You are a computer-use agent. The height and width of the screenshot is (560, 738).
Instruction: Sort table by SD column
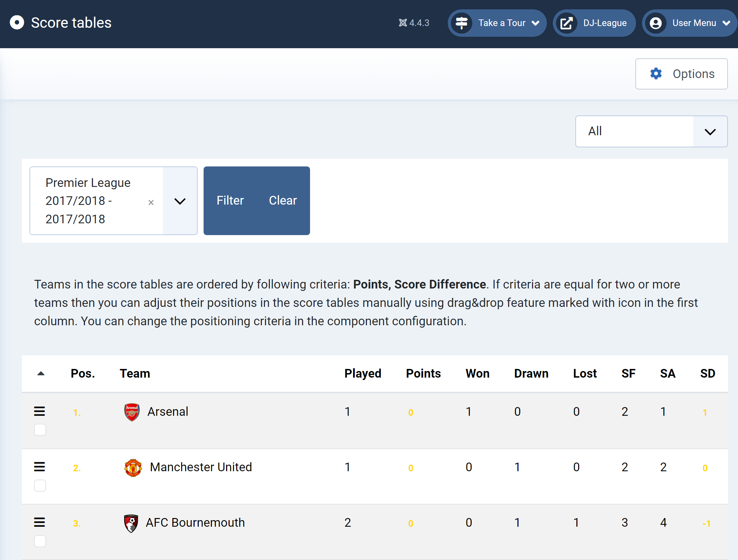coord(707,373)
